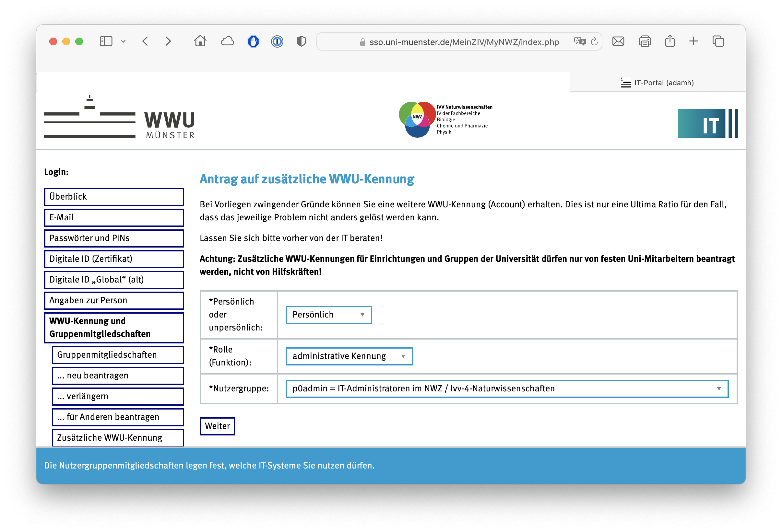
Task: Click the NWZ colored circles logo
Action: coord(417,119)
